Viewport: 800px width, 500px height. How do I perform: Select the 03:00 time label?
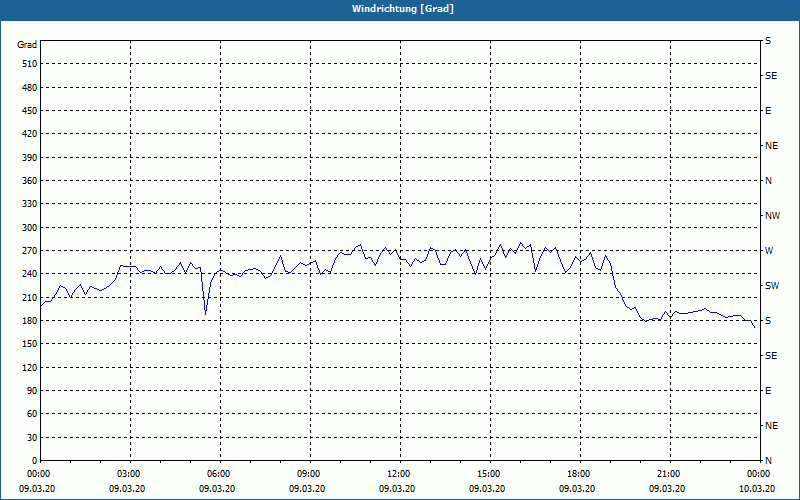coord(130,474)
